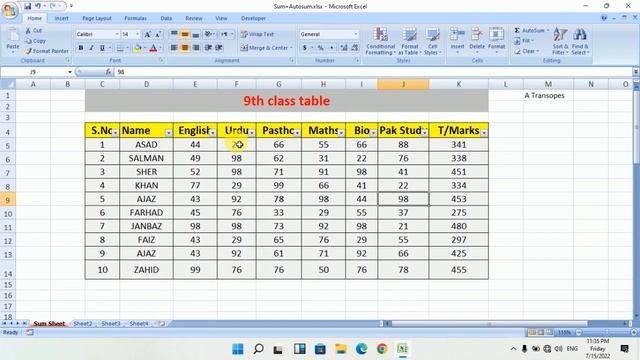
Task: Open the font name dropdown Calibri
Action: (117, 34)
